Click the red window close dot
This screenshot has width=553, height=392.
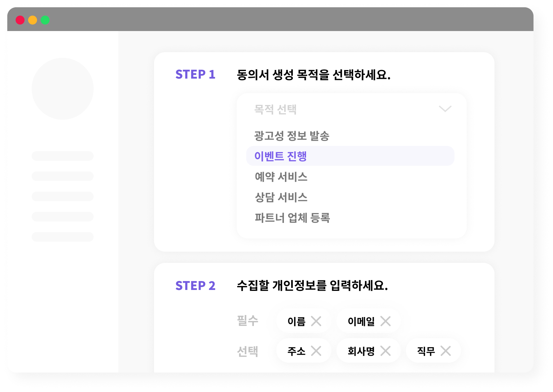click(20, 20)
